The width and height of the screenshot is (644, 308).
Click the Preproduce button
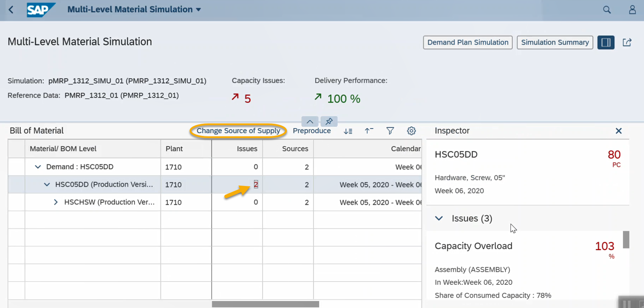click(x=312, y=131)
